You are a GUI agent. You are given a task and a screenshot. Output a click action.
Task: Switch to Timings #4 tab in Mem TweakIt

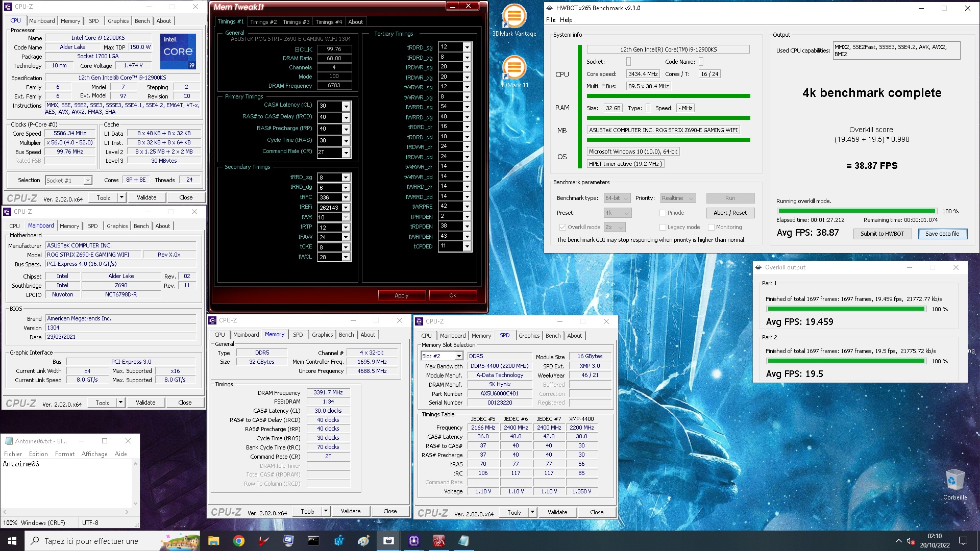click(328, 22)
